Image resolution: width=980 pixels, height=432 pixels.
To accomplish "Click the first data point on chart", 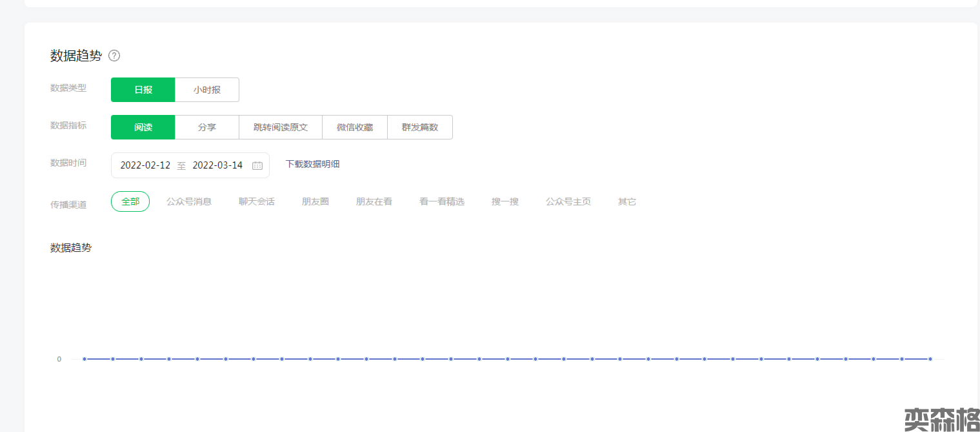I will [x=85, y=359].
